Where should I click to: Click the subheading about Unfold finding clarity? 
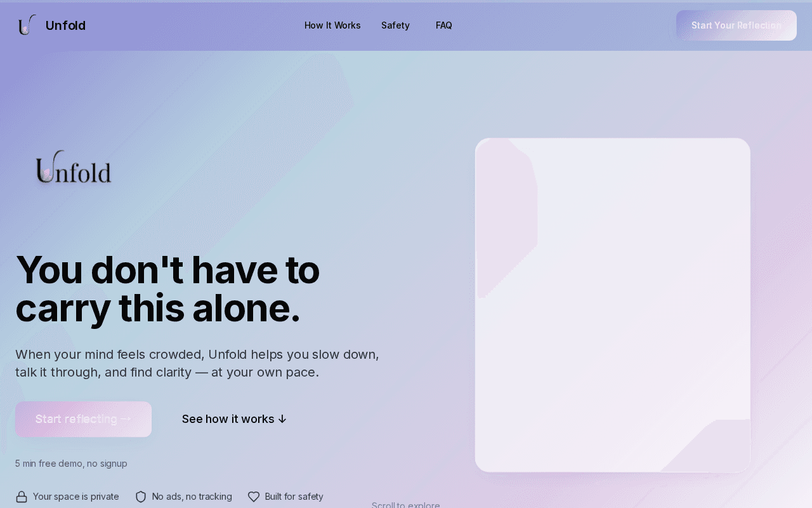197,363
